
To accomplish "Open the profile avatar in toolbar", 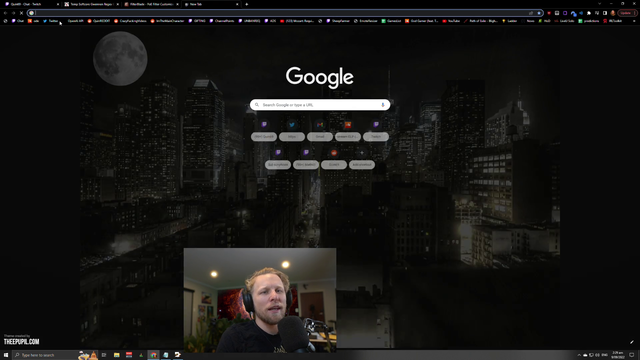I will click(613, 13).
